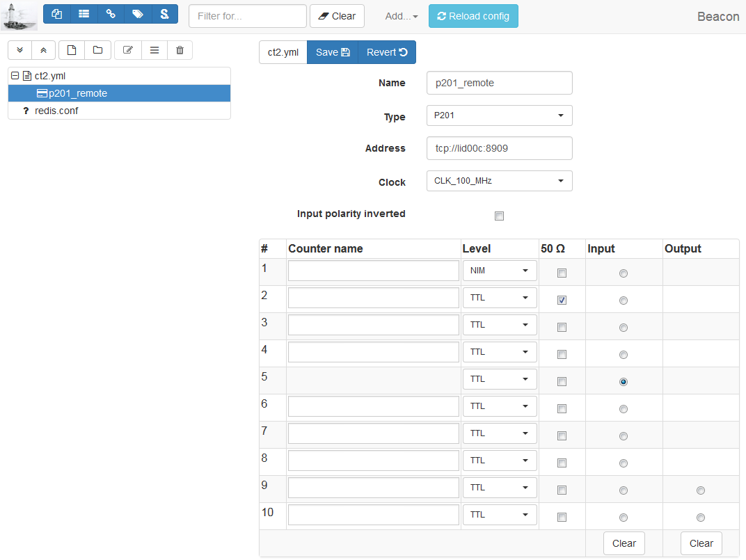Click the Name input field
The image size is (746, 560).
[500, 83]
